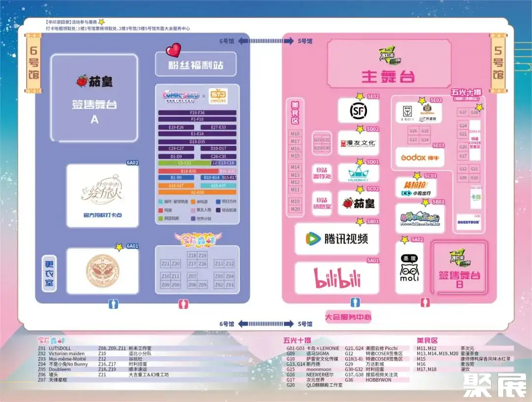532x402 pixels.
Task: Select the orange 米哈游 legend swatch
Action: (x=193, y=201)
